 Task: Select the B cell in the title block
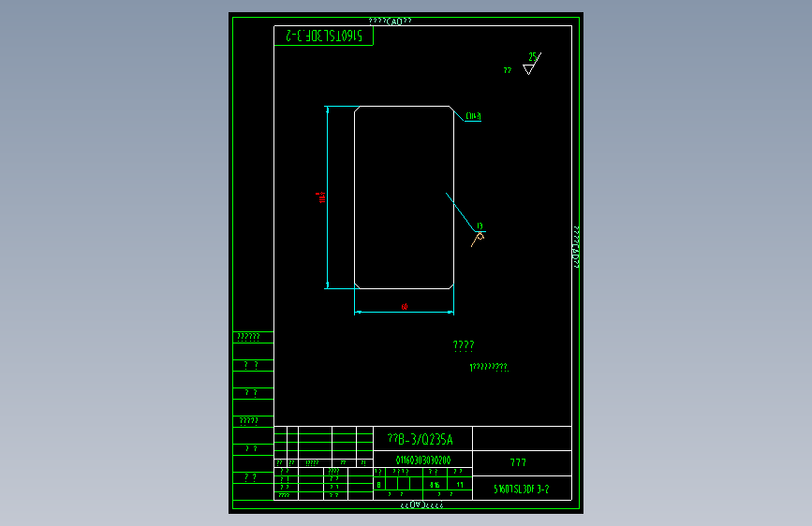(x=379, y=485)
